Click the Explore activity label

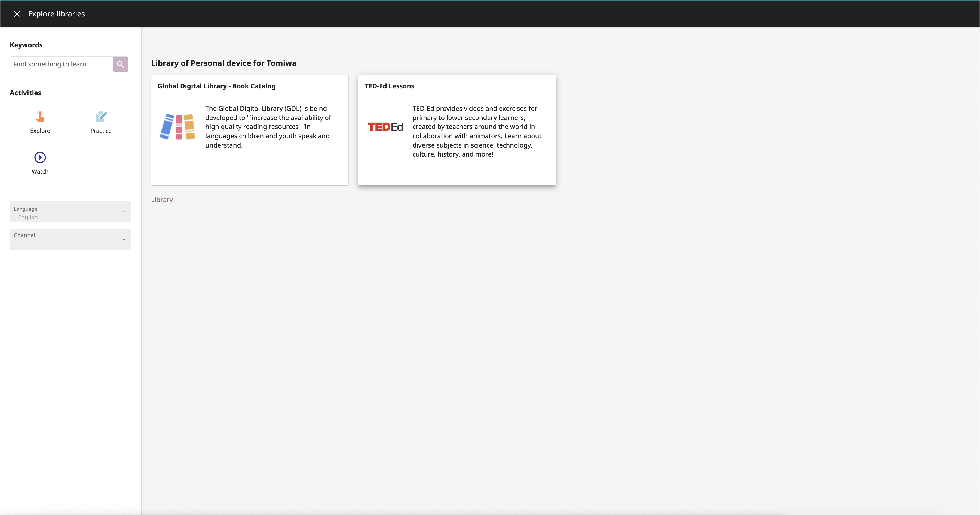tap(40, 130)
